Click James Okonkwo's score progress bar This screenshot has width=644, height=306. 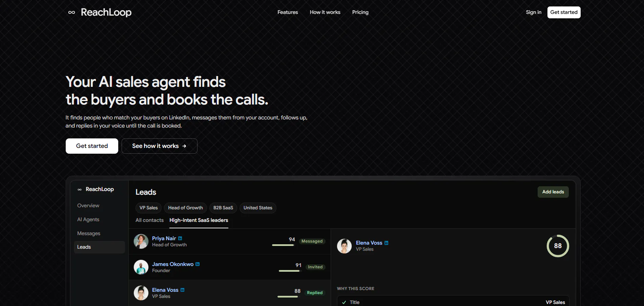point(290,271)
